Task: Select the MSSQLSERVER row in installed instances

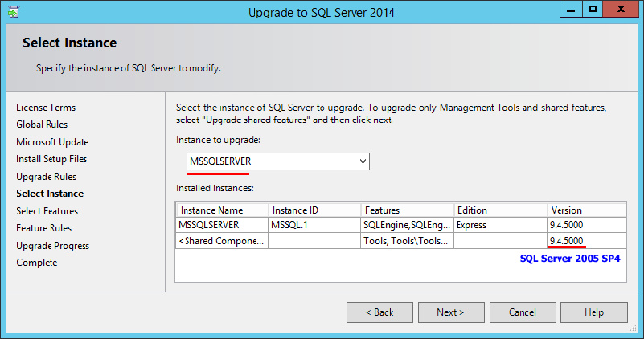Action: click(x=401, y=225)
